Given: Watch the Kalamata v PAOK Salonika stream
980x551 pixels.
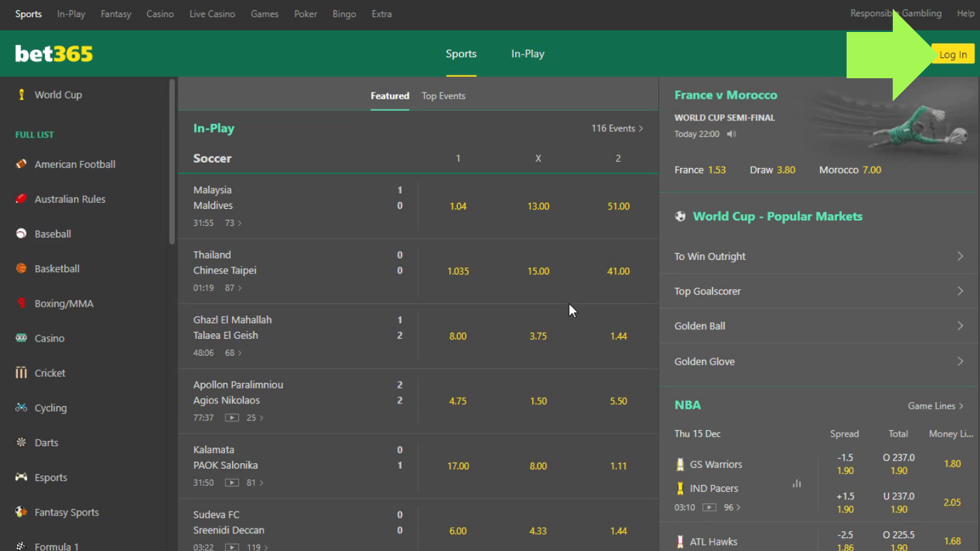Looking at the screenshot, I should (232, 483).
